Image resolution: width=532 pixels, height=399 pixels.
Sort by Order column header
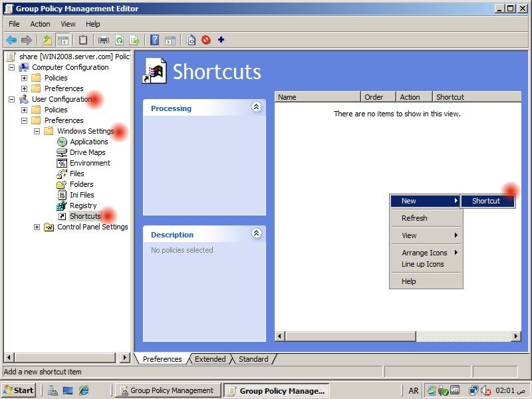378,97
